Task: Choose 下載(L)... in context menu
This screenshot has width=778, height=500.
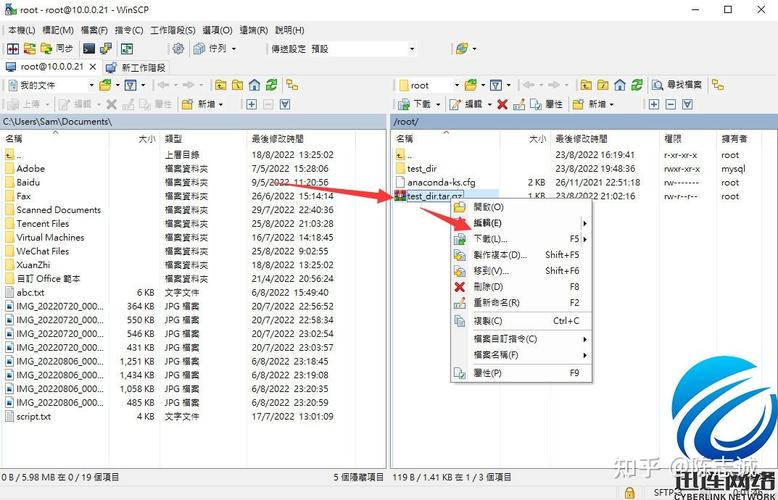Action: click(521, 239)
